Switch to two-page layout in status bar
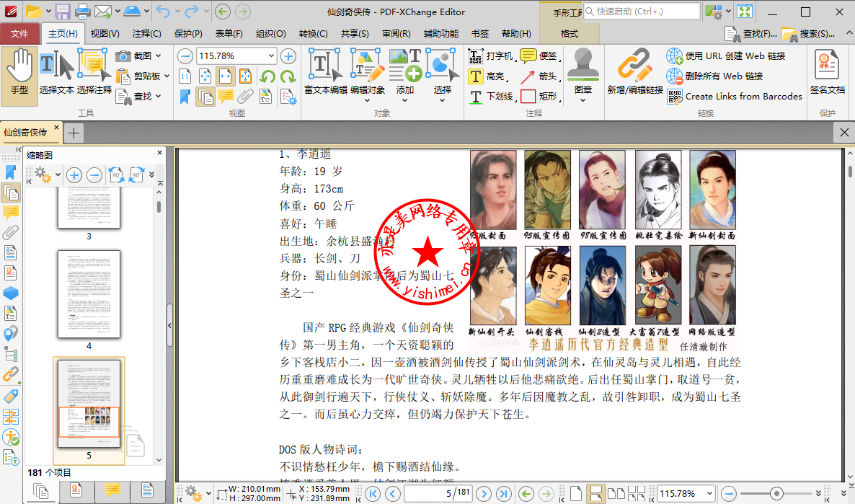Viewport: 855px width, 504px height. pos(616,494)
